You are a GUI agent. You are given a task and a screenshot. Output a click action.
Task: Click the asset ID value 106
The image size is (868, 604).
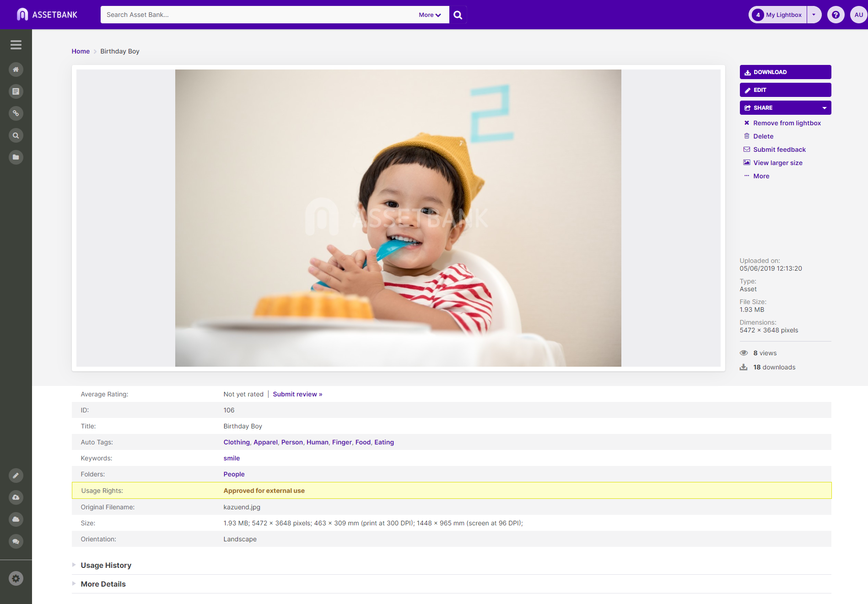point(229,410)
